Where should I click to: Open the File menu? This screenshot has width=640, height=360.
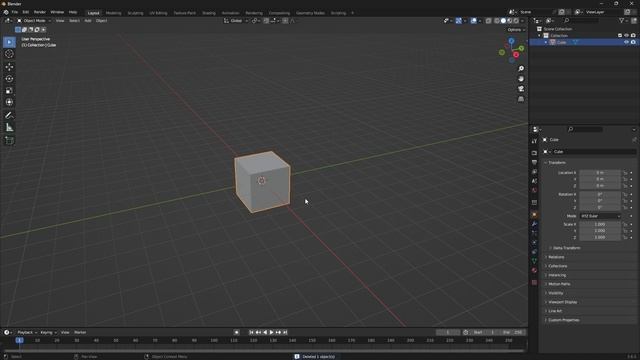[15, 12]
